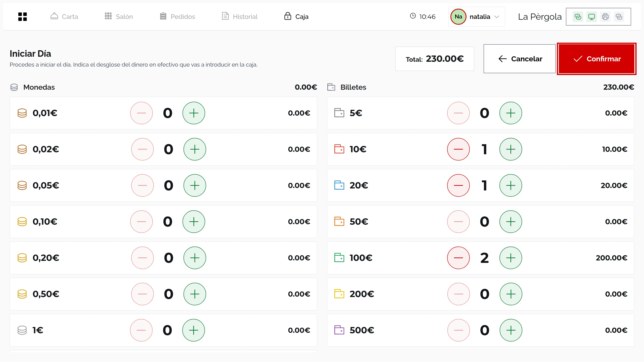Add one 10€ bill
This screenshot has height=362, width=644.
[x=511, y=149]
